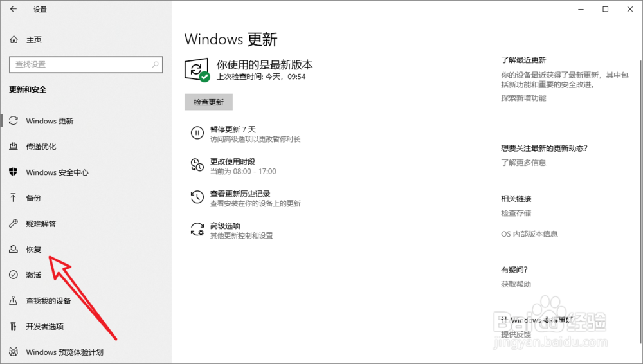This screenshot has width=643, height=364.
Task: Click OS 内部版本信息 link
Action: pos(529,234)
